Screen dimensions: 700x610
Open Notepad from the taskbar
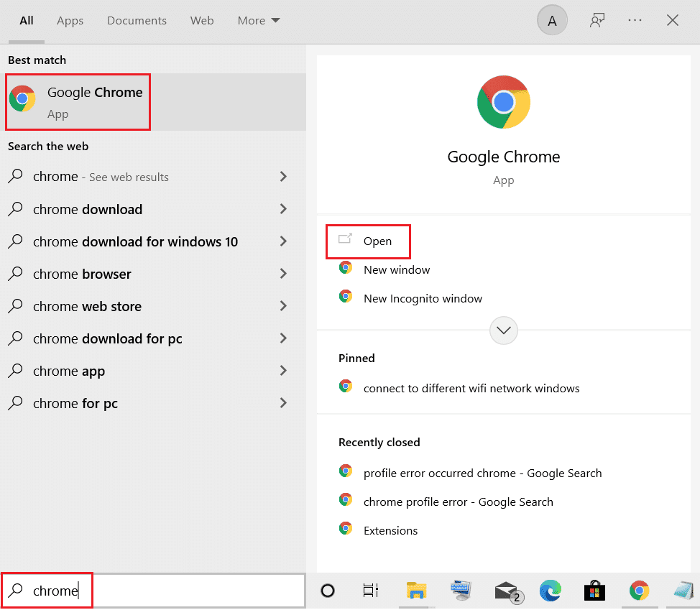click(x=682, y=591)
